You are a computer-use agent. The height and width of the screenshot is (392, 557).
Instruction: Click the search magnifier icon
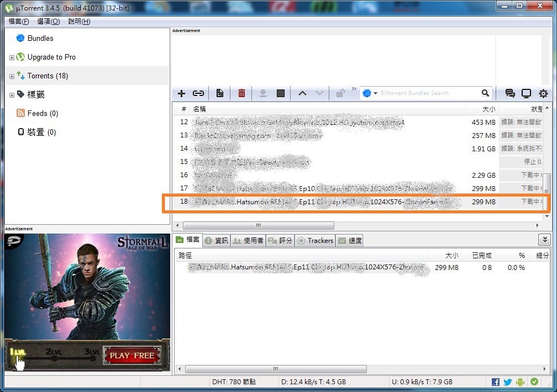[485, 93]
